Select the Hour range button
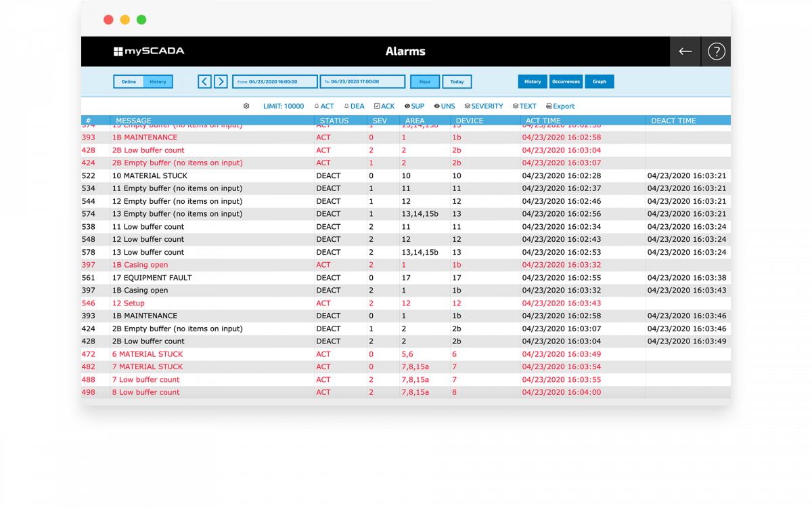The width and height of the screenshot is (812, 508). [x=425, y=82]
